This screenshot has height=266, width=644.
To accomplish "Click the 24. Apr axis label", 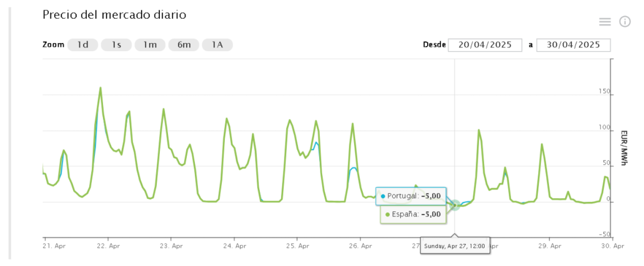I will (x=234, y=246).
